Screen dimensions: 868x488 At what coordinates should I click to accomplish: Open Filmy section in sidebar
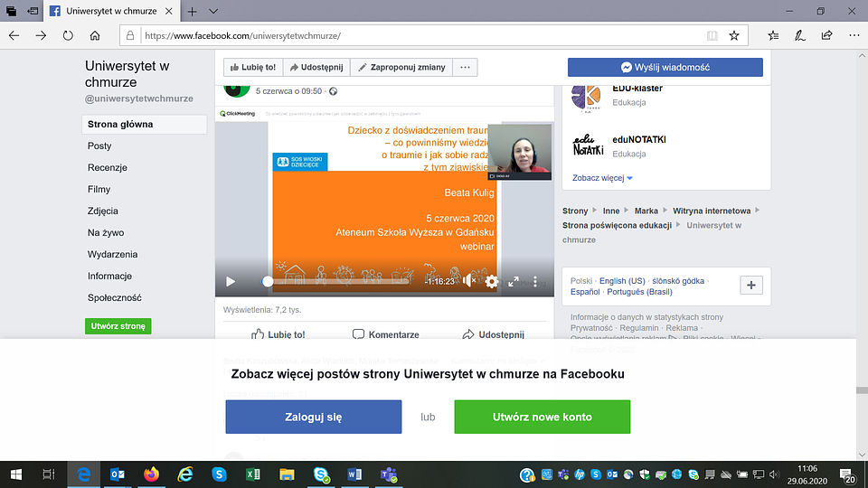tap(99, 189)
